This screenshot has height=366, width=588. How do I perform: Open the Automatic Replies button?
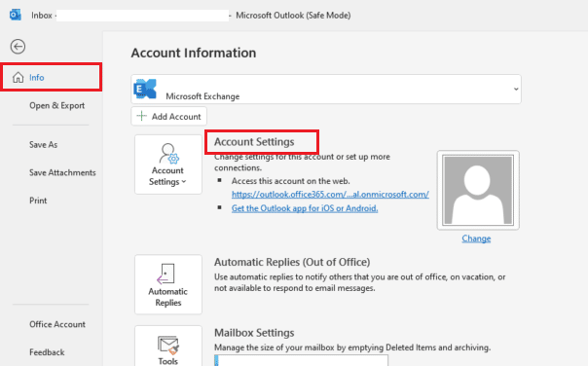pyautogui.click(x=168, y=284)
